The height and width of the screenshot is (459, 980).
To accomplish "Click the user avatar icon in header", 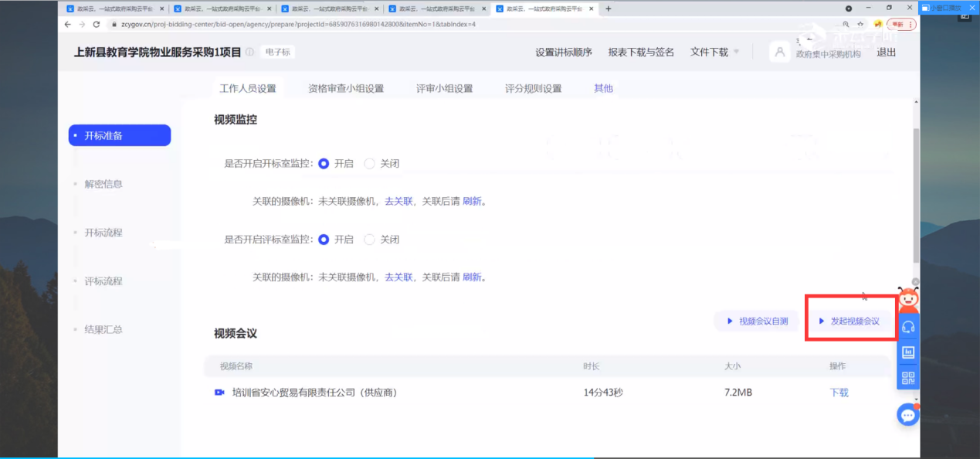I will (780, 53).
